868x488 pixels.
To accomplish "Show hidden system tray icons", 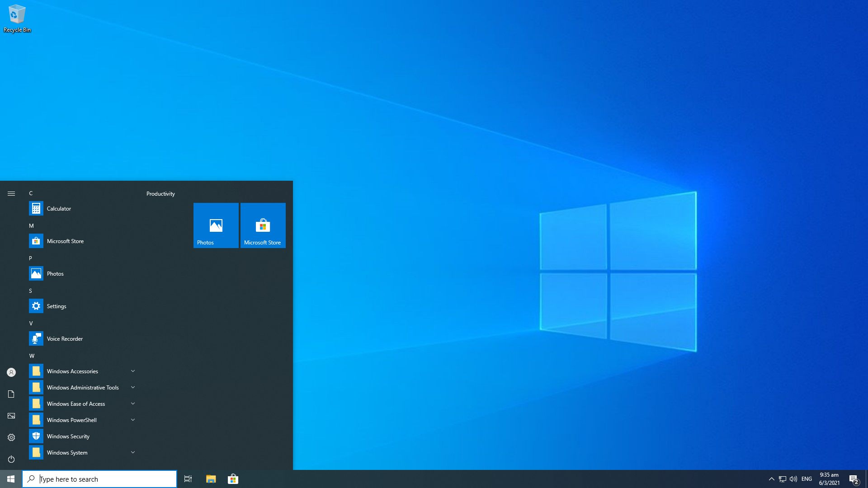I will pyautogui.click(x=772, y=479).
